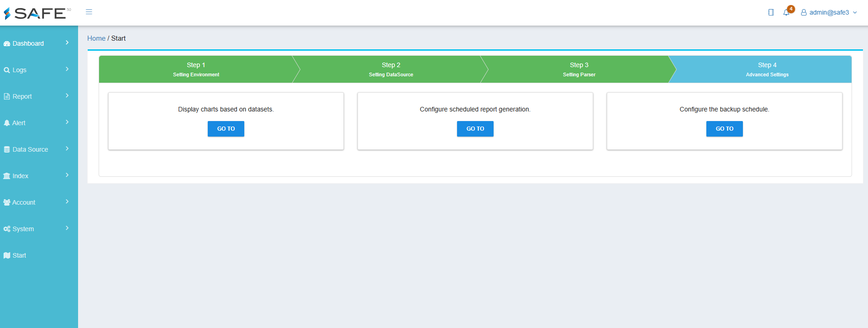Open the System sidebar menu label
The height and width of the screenshot is (328, 868).
(x=23, y=229)
